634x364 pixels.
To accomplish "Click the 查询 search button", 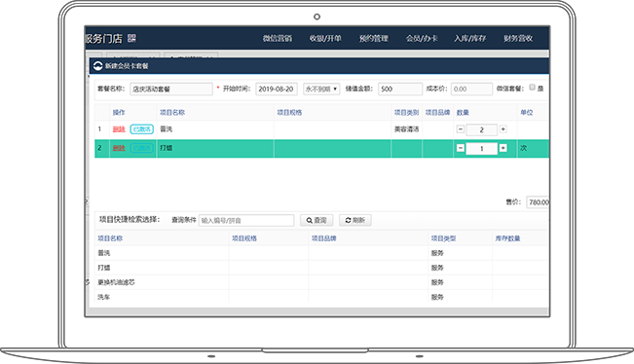I will (x=317, y=220).
